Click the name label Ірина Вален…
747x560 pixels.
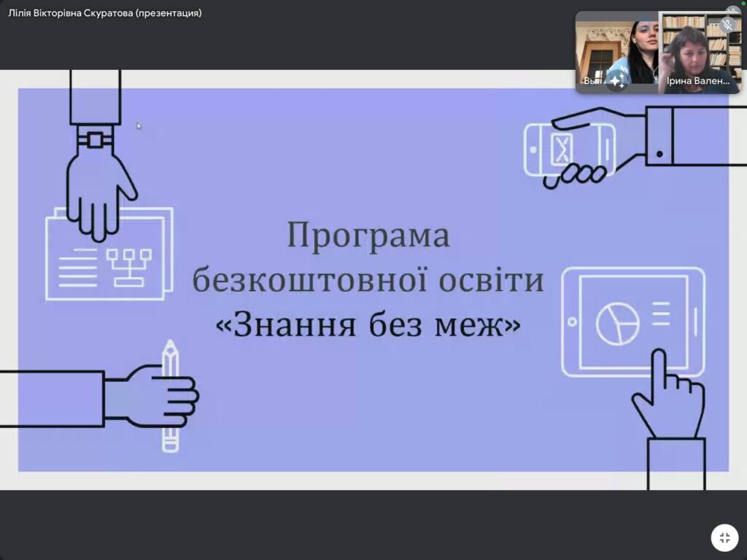point(697,82)
